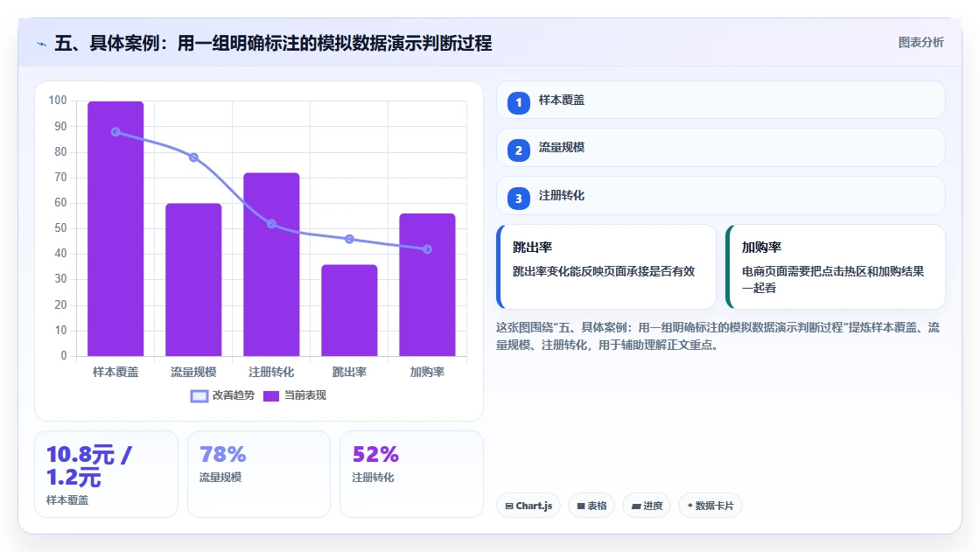The image size is (980, 552).
Task: Click the 当前表现 purple legend swatch
Action: tap(271, 396)
